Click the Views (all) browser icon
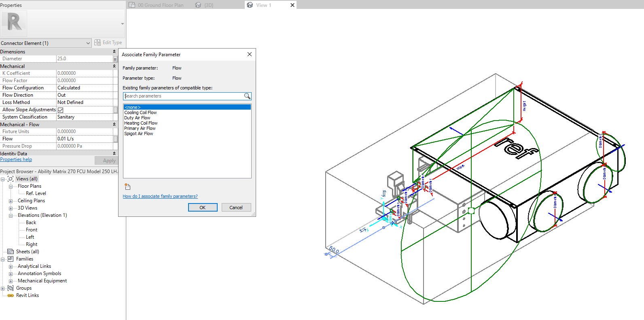 coord(11,179)
